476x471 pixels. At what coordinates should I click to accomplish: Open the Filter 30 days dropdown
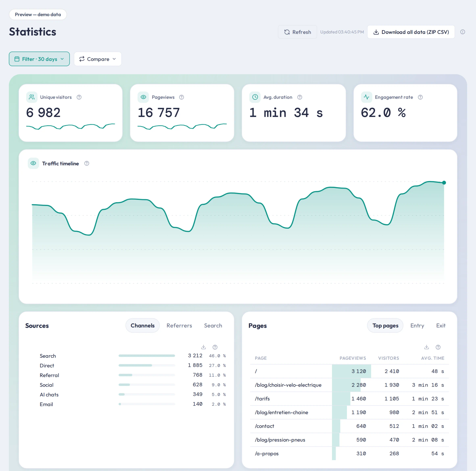coord(39,59)
